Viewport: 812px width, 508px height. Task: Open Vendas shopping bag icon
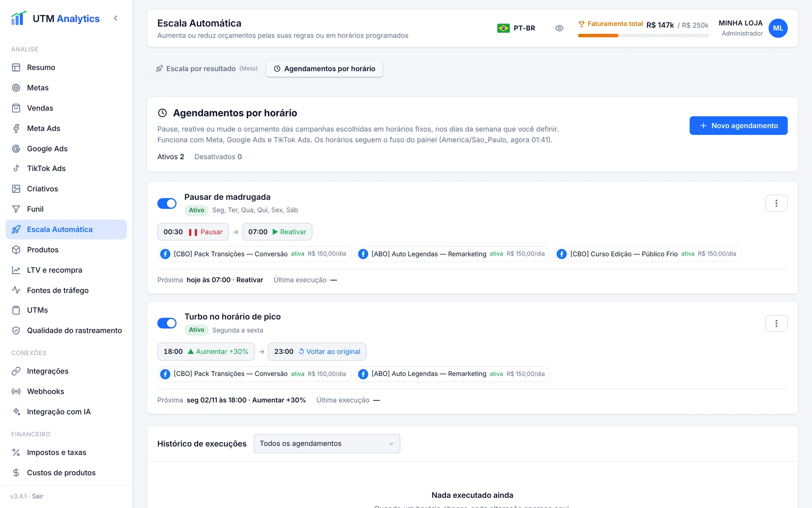[16, 108]
